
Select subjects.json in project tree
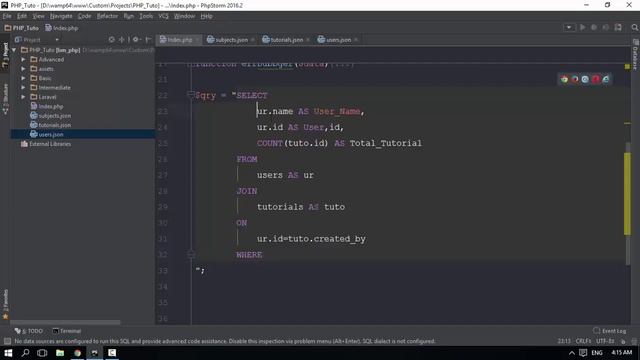[x=55, y=116]
